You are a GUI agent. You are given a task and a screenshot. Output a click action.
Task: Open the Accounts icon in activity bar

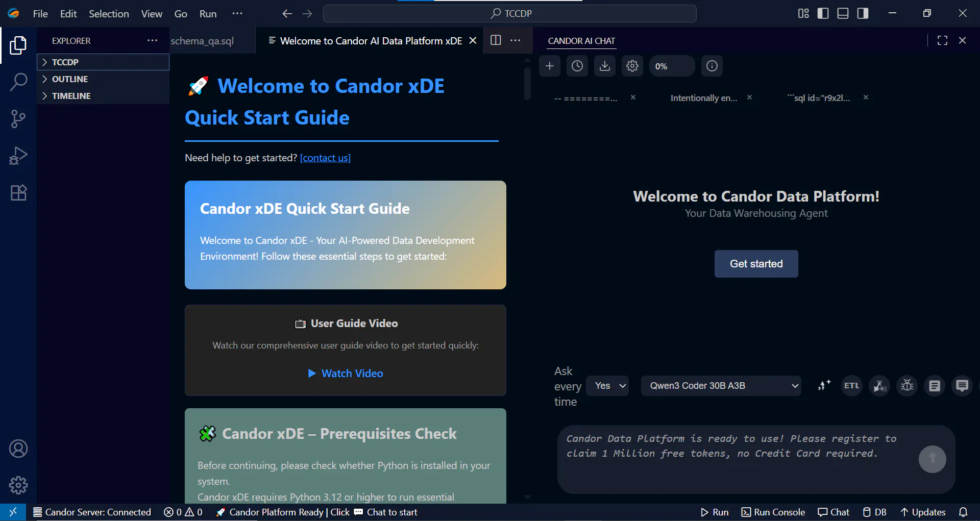pos(18,449)
